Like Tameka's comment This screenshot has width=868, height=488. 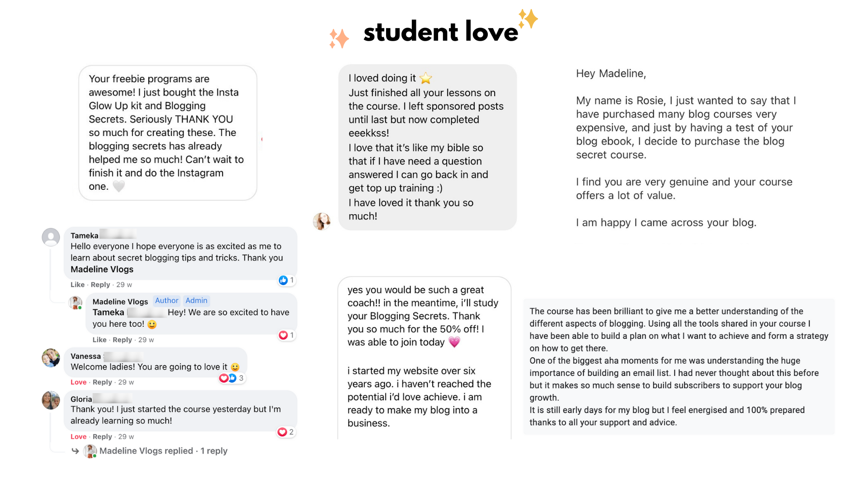[77, 285]
